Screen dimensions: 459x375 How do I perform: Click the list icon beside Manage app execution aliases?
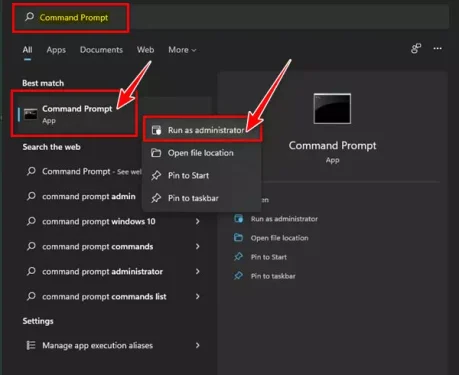tap(31, 345)
